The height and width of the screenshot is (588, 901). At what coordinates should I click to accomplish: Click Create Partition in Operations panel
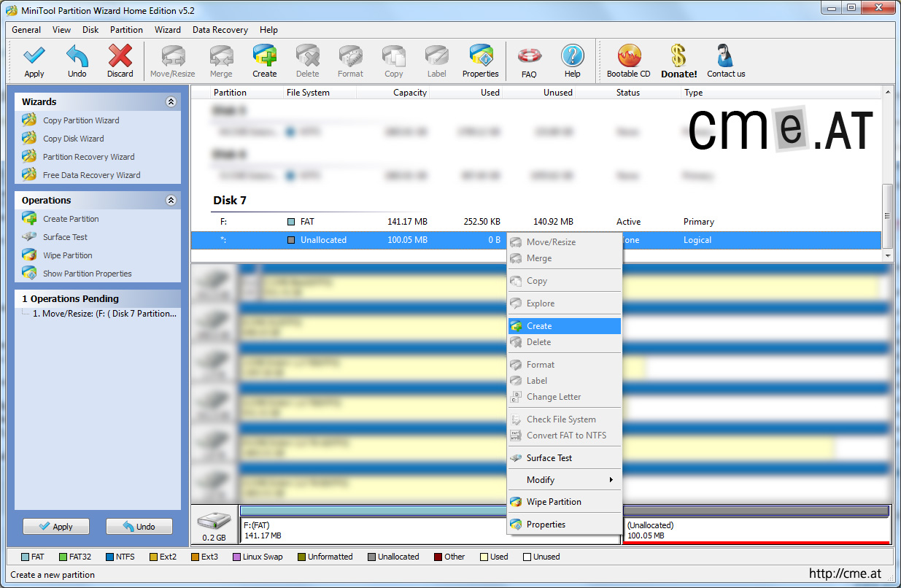(x=71, y=219)
